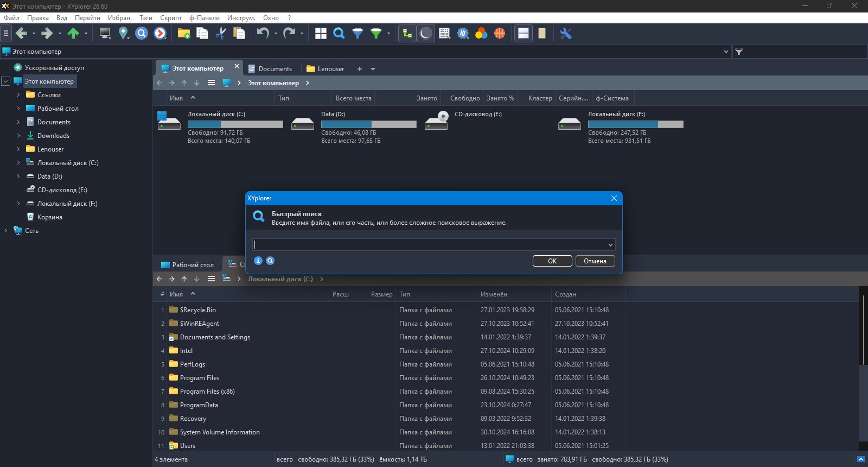The height and width of the screenshot is (467, 868).
Task: Open the Quick Search input dropdown arrow
Action: (x=610, y=245)
